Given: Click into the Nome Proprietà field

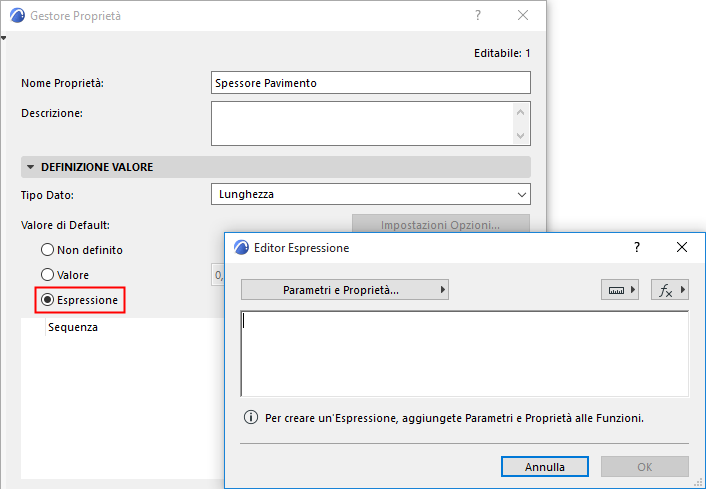Looking at the screenshot, I should 370,83.
